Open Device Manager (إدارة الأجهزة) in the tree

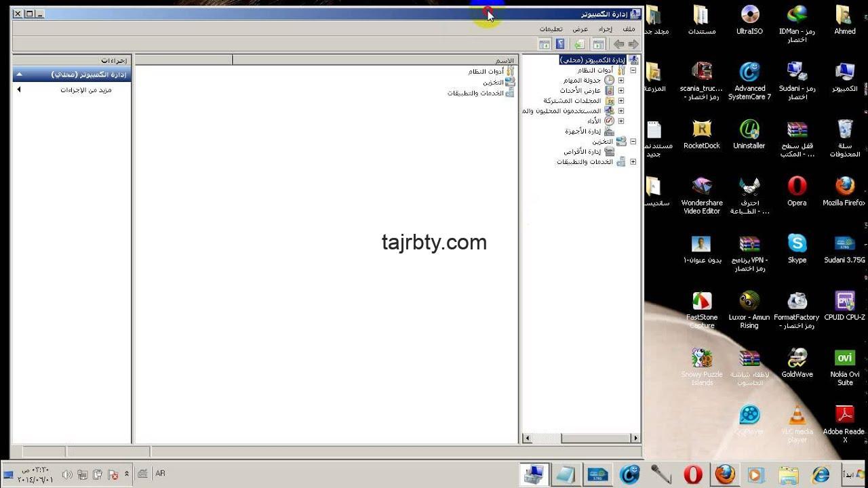pyautogui.click(x=583, y=131)
